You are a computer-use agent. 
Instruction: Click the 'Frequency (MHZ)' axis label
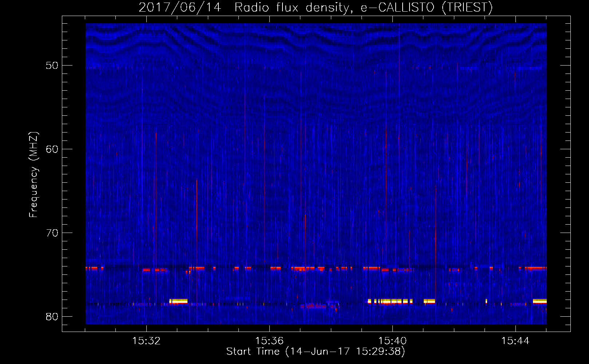click(x=33, y=175)
